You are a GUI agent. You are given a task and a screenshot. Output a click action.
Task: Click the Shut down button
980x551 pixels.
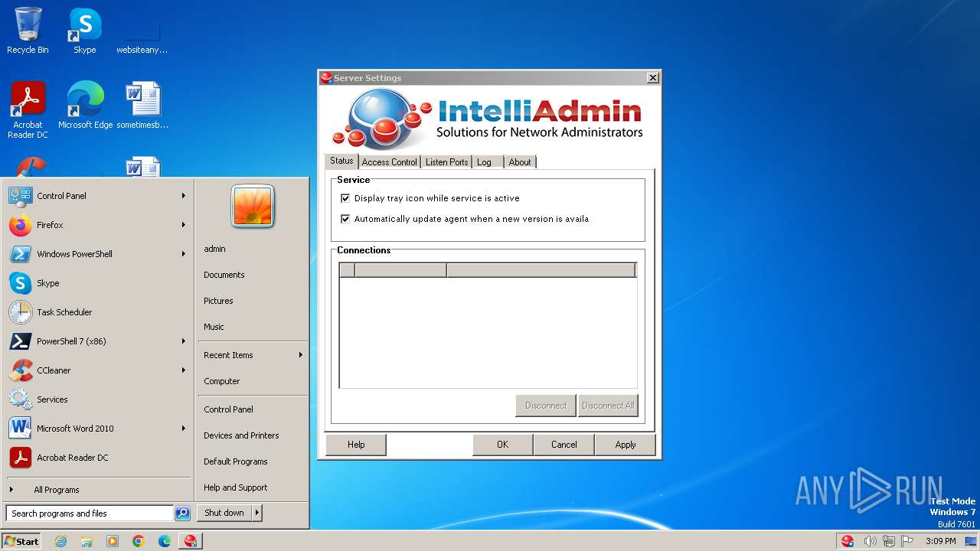click(x=224, y=514)
